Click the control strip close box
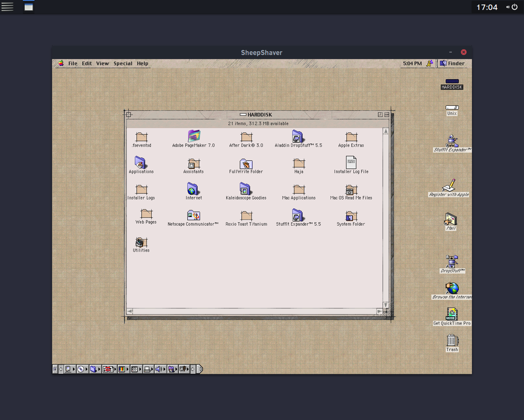 pyautogui.click(x=55, y=369)
